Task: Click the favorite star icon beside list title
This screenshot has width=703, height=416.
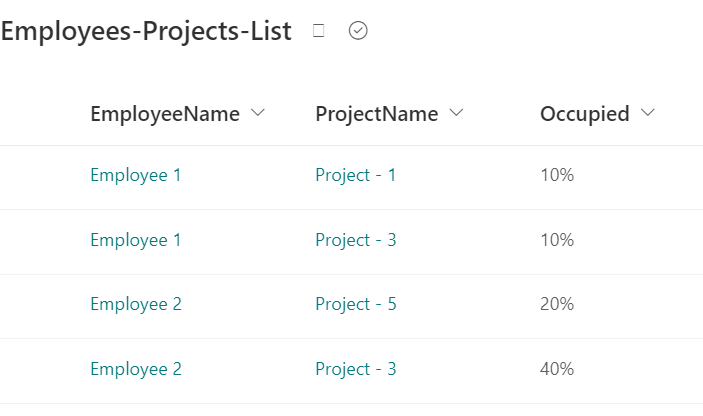Action: pyautogui.click(x=319, y=31)
